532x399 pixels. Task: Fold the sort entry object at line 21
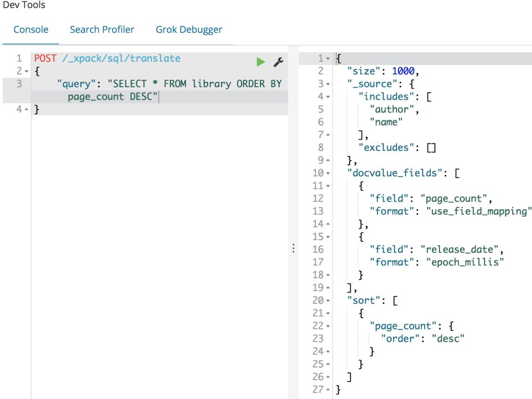click(328, 313)
